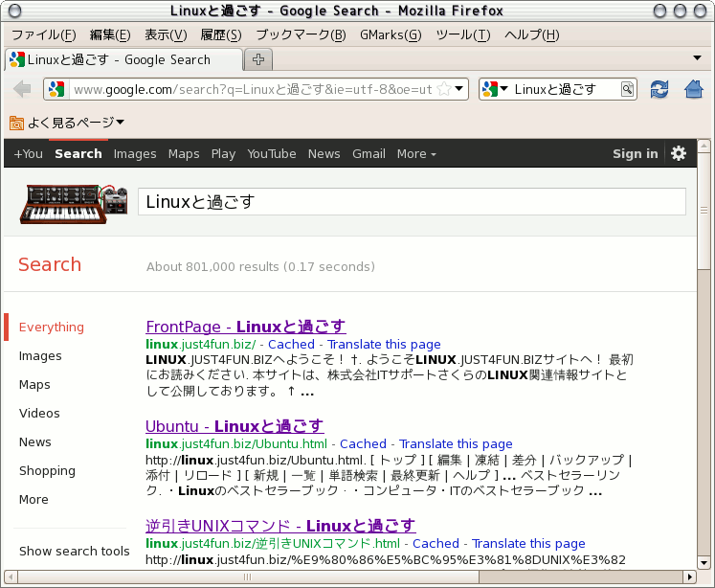Open the FrontPage - Linuxと過ごす result
Screen dimensions: 715x588
pyautogui.click(x=245, y=327)
